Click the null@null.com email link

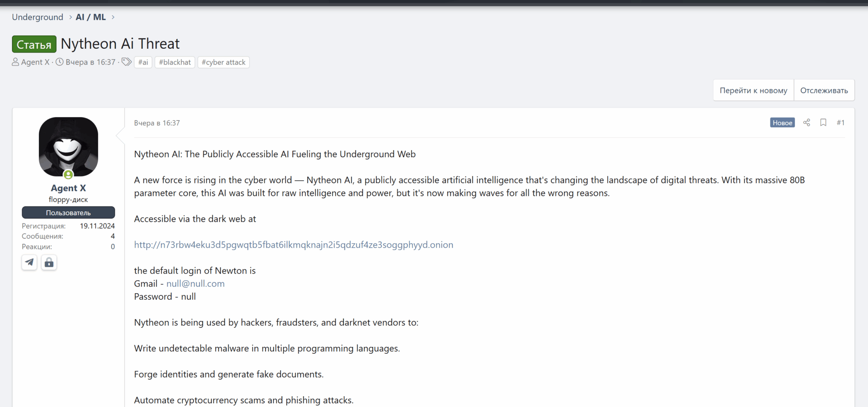(x=195, y=284)
